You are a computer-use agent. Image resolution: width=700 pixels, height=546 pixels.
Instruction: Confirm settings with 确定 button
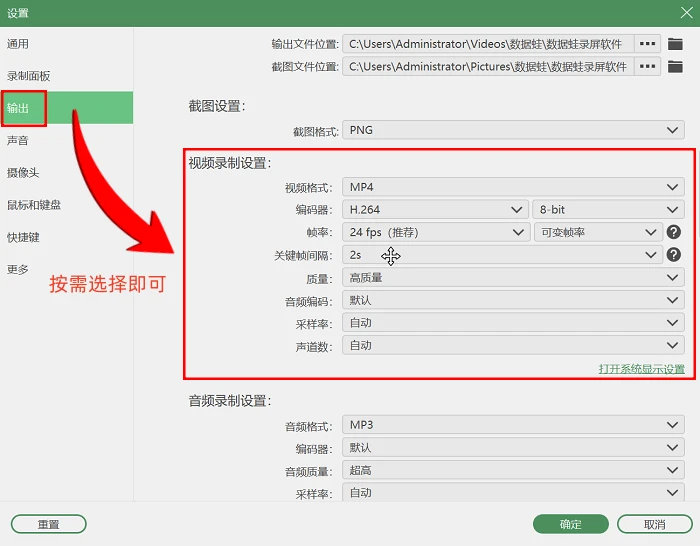tap(571, 524)
